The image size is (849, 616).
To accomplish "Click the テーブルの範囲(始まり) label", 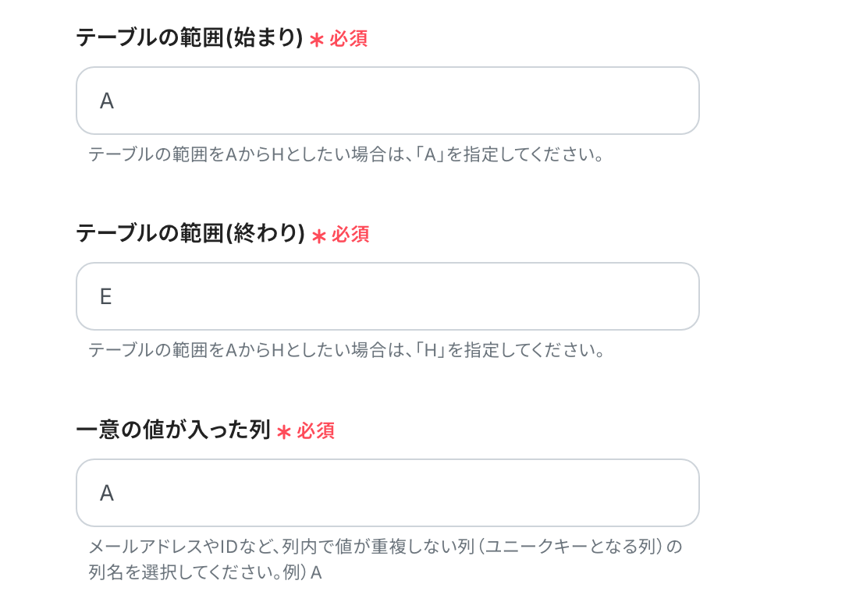I will coord(189,38).
